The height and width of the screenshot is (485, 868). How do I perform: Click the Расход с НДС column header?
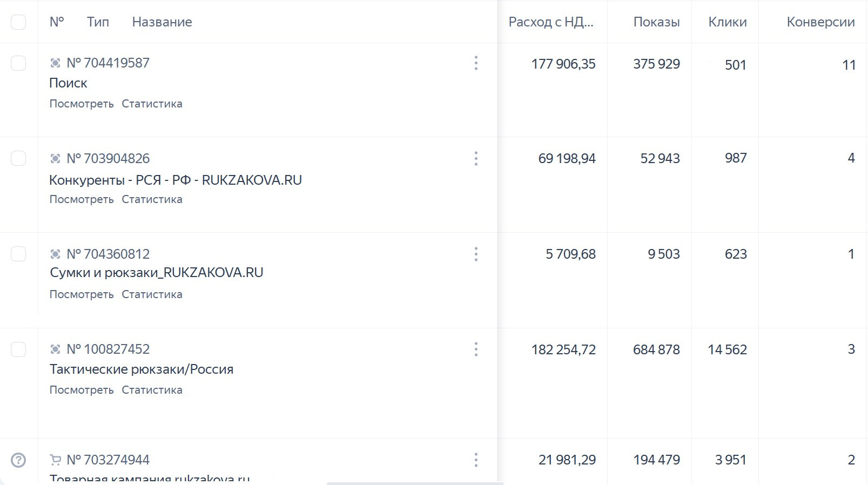tap(551, 22)
